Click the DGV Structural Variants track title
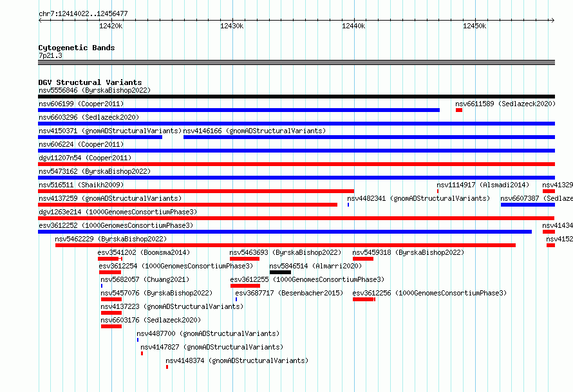Image resolution: width=573 pixels, height=392 pixels. tap(90, 82)
